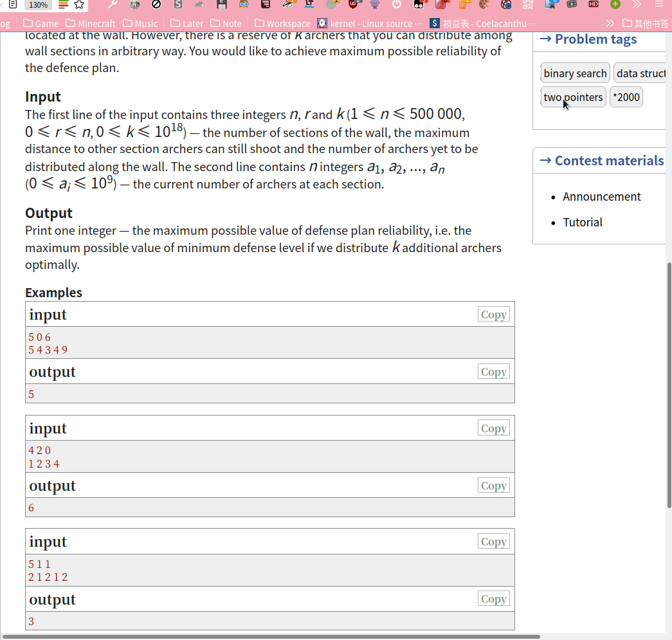
Task: Click the horizontal page scrollbar
Action: [x=270, y=637]
